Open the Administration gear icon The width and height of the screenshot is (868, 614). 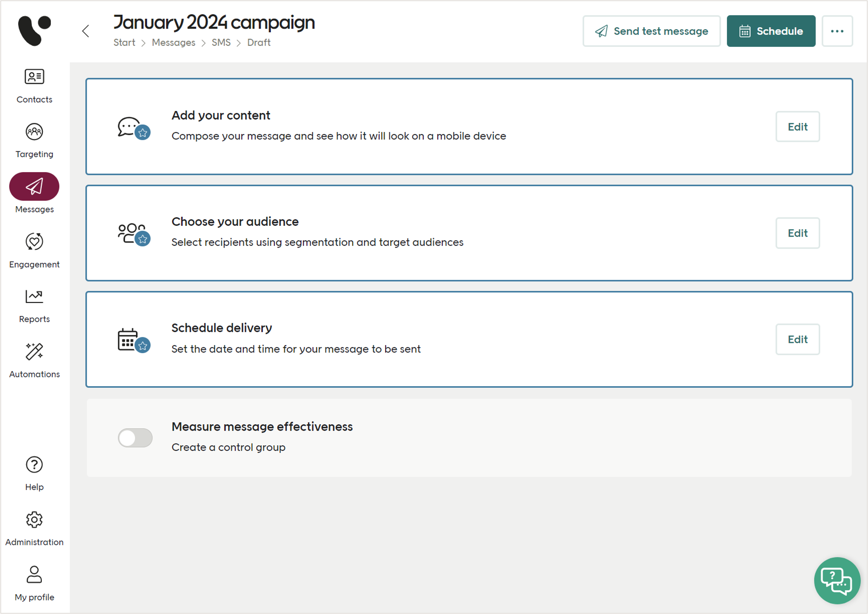(x=34, y=520)
